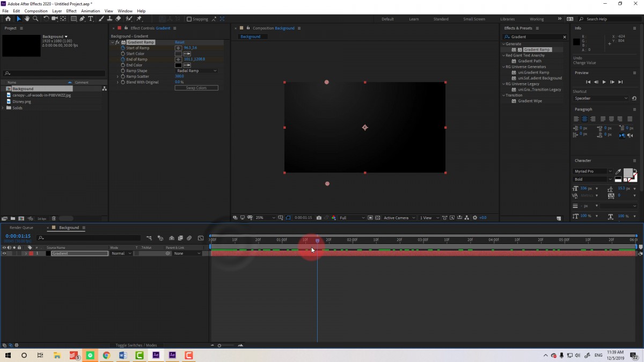Reset exposure icon in viewer footer

475,218
